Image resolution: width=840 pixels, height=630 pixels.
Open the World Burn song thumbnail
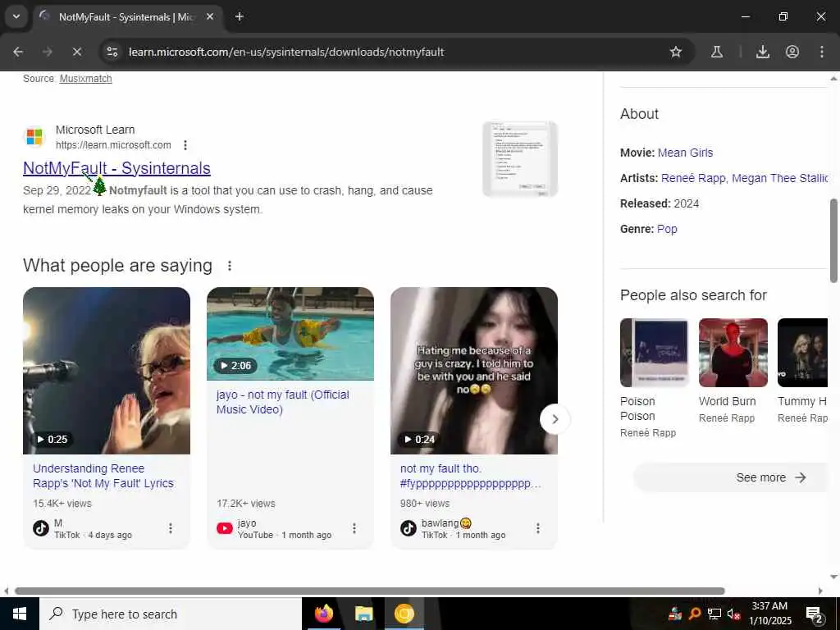(733, 353)
